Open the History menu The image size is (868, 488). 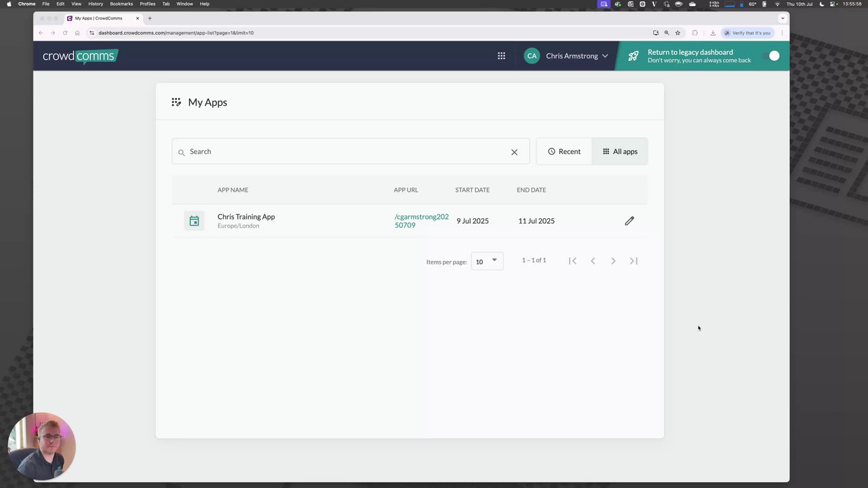96,4
